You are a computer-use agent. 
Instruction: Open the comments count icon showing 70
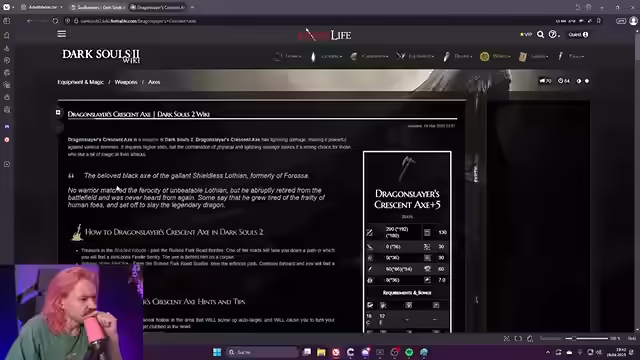point(545,81)
